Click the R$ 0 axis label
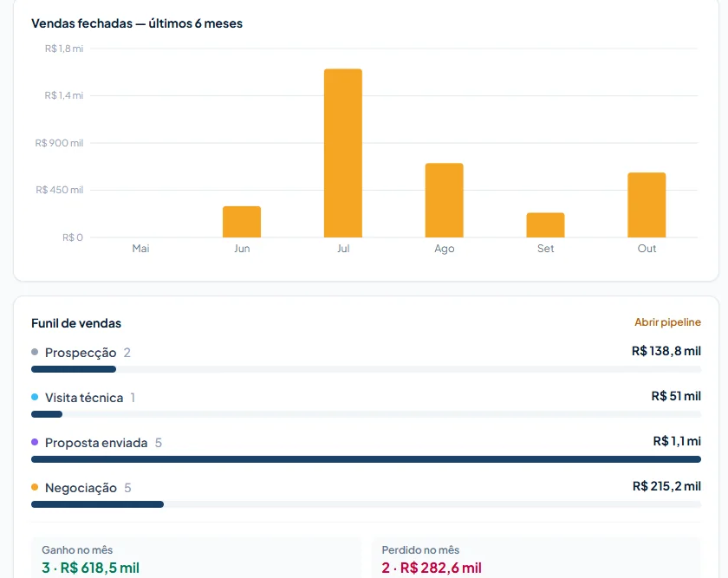This screenshot has width=728, height=578. point(73,237)
